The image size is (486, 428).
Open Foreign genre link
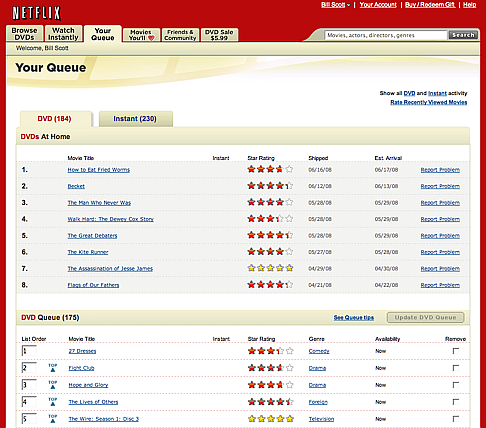click(x=318, y=402)
